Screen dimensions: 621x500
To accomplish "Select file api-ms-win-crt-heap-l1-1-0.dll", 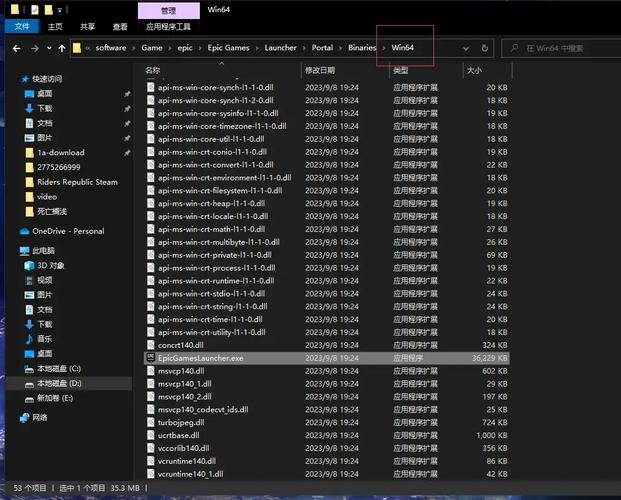I will pos(211,203).
